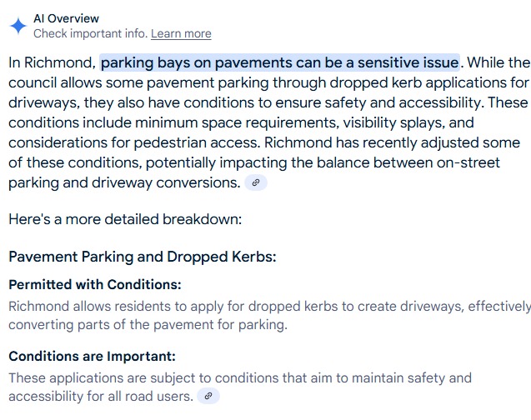
Task: Select the 'Conditions are Important:' heading
Action: [x=92, y=357]
